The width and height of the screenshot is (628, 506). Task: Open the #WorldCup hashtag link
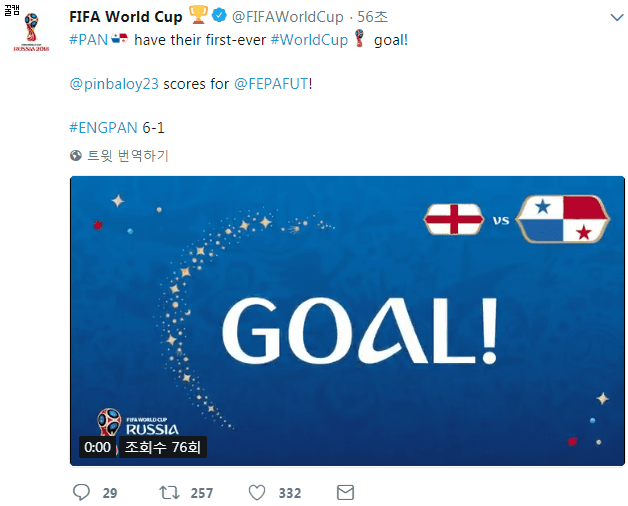pyautogui.click(x=309, y=40)
